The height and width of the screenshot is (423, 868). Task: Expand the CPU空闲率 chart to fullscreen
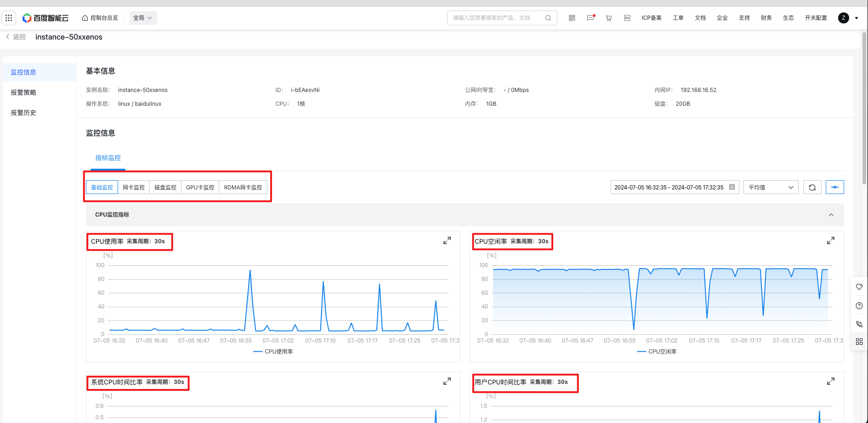831,240
